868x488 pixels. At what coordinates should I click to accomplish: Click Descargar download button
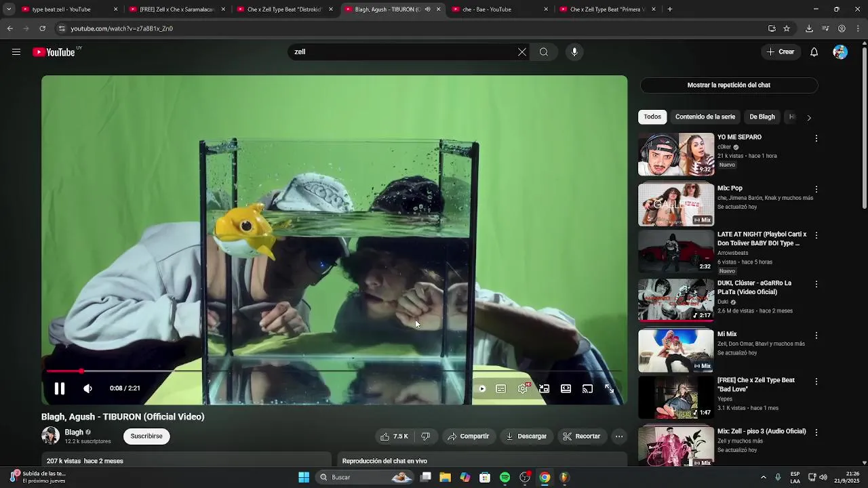pyautogui.click(x=526, y=436)
